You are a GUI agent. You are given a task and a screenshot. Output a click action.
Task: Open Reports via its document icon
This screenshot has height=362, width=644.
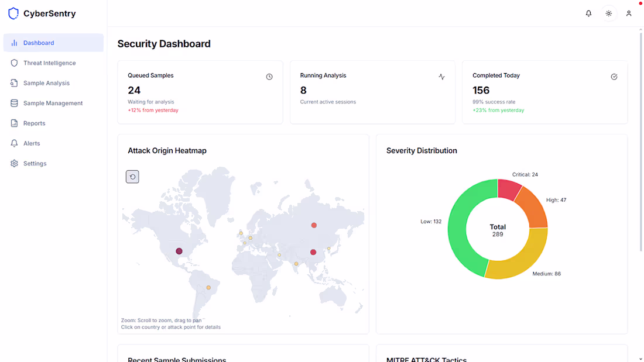(13, 123)
